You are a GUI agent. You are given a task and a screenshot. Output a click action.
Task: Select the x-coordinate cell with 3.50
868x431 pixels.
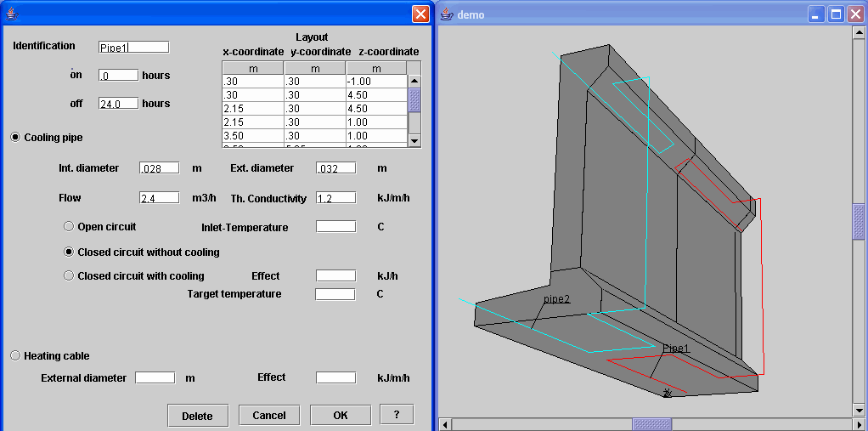(x=253, y=136)
